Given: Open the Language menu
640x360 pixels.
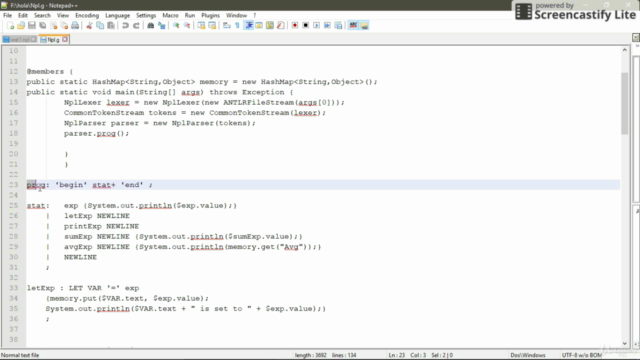Looking at the screenshot, I should point(118,16).
